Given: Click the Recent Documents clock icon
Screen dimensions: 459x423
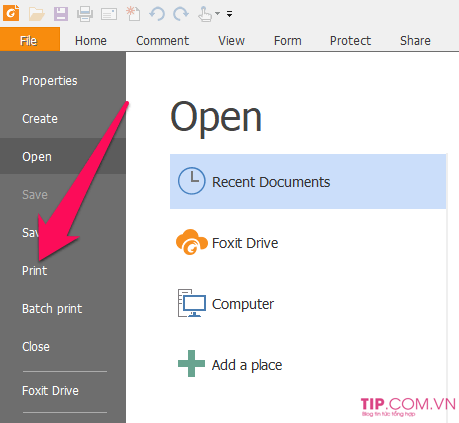Looking at the screenshot, I should coord(191,181).
